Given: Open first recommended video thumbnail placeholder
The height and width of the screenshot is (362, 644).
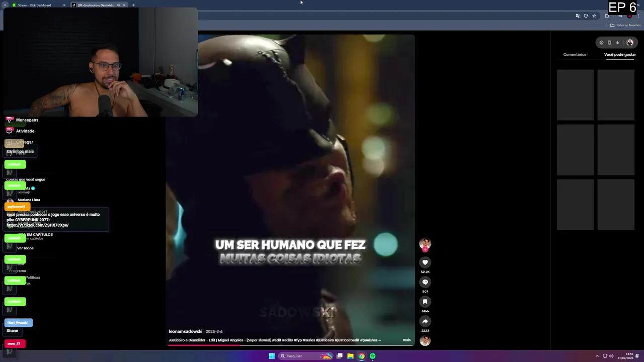Looking at the screenshot, I should [x=575, y=95].
